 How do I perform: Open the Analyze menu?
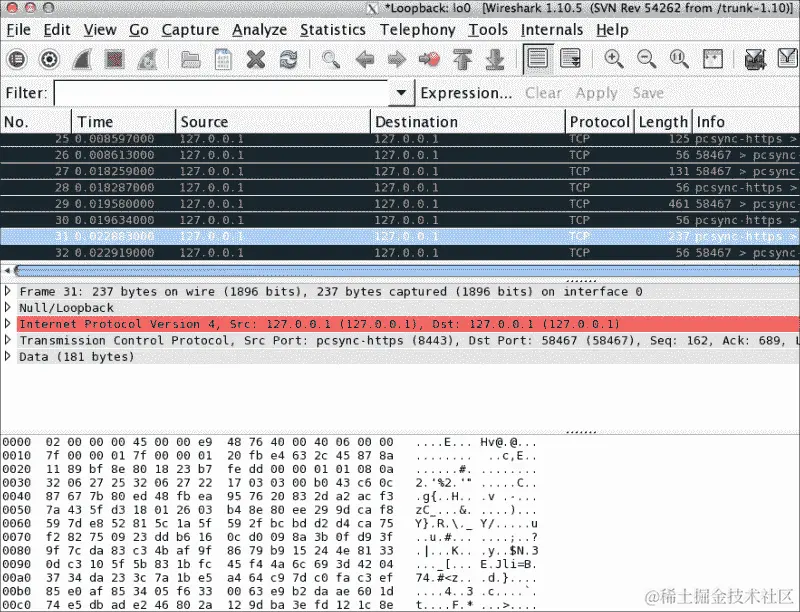pos(259,30)
